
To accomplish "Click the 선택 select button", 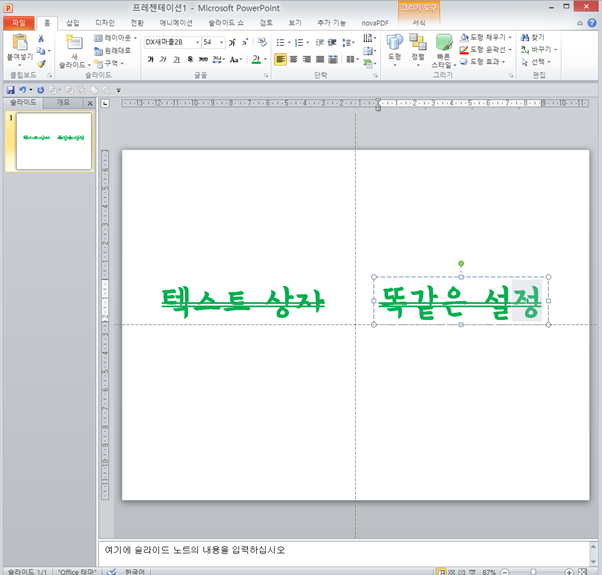I will [x=536, y=62].
